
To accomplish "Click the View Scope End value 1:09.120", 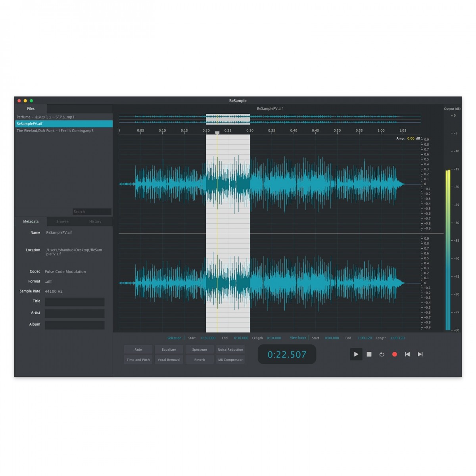I will tap(365, 338).
